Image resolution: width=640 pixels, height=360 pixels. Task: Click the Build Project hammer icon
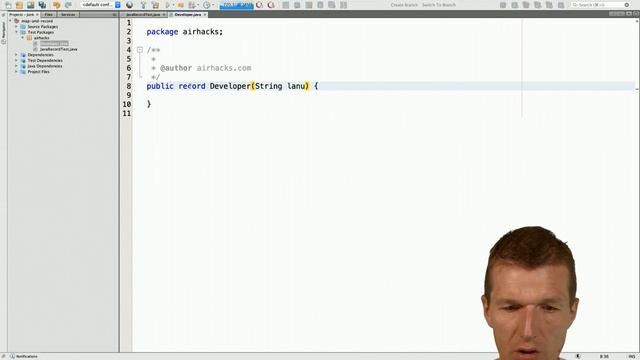tap(143, 5)
